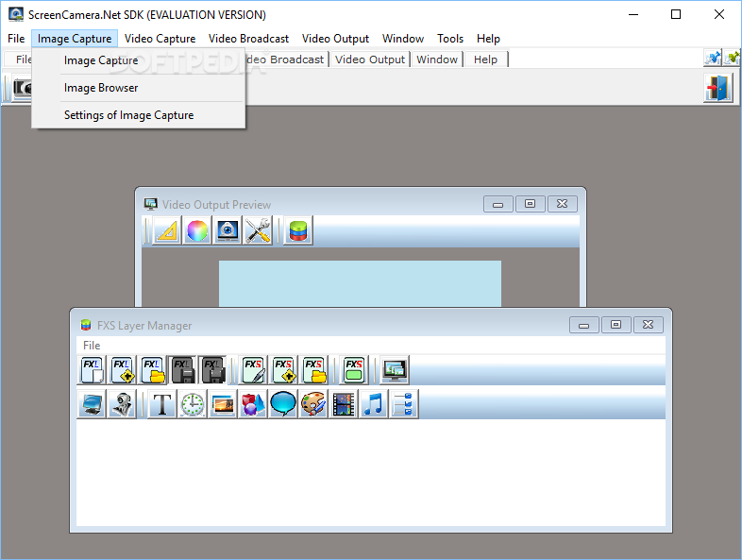Click the blue pin icon at top right

pyautogui.click(x=713, y=59)
